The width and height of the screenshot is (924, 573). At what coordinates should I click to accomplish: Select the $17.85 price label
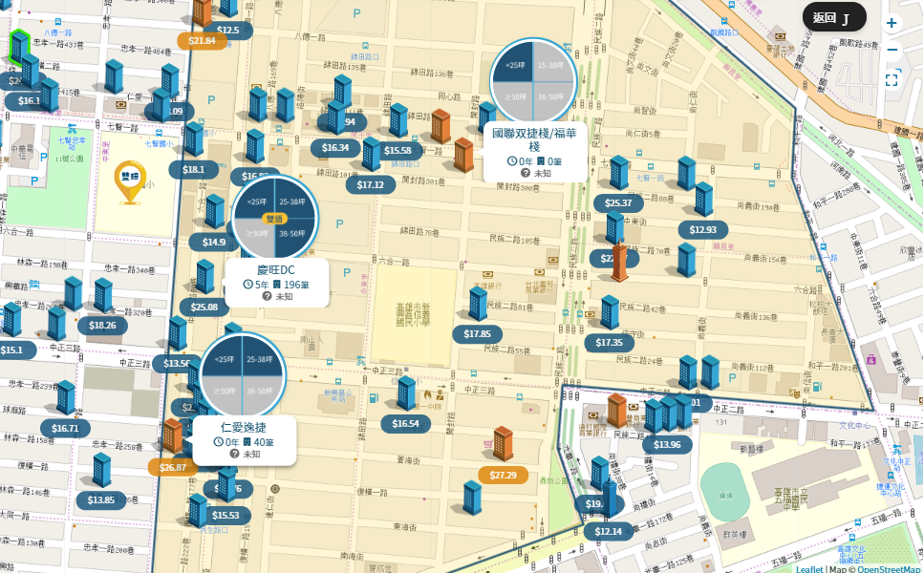click(478, 334)
